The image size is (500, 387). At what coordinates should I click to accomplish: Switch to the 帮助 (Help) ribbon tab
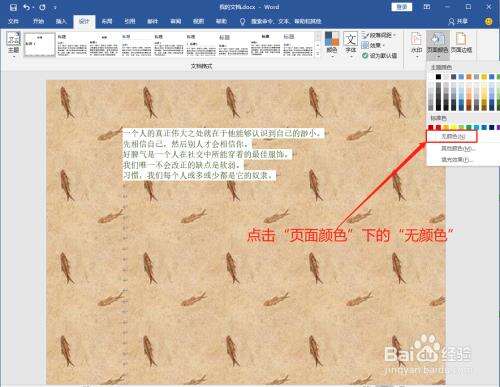click(x=221, y=21)
